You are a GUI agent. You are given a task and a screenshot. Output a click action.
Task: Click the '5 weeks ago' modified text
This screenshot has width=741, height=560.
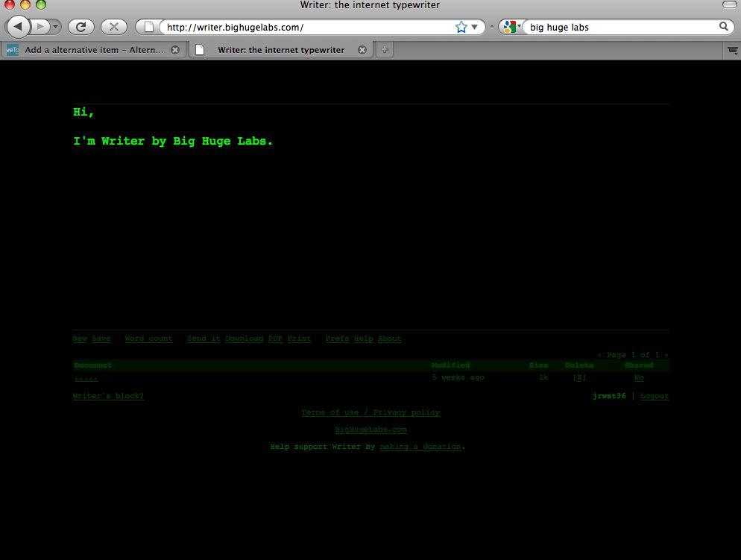[x=458, y=377]
